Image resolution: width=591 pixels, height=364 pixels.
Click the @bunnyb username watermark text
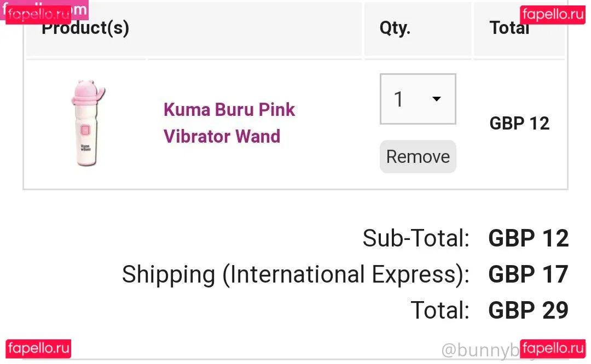(x=479, y=350)
